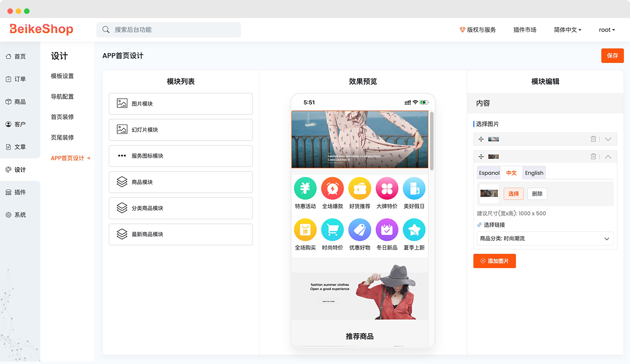Tap the 全场购买 bag icon

click(x=305, y=230)
